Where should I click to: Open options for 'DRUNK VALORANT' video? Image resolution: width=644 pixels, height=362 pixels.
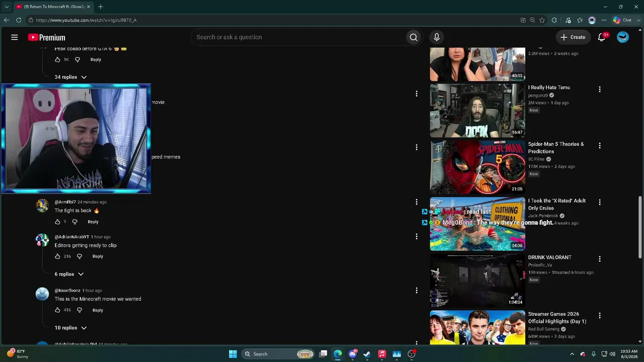[x=599, y=259]
